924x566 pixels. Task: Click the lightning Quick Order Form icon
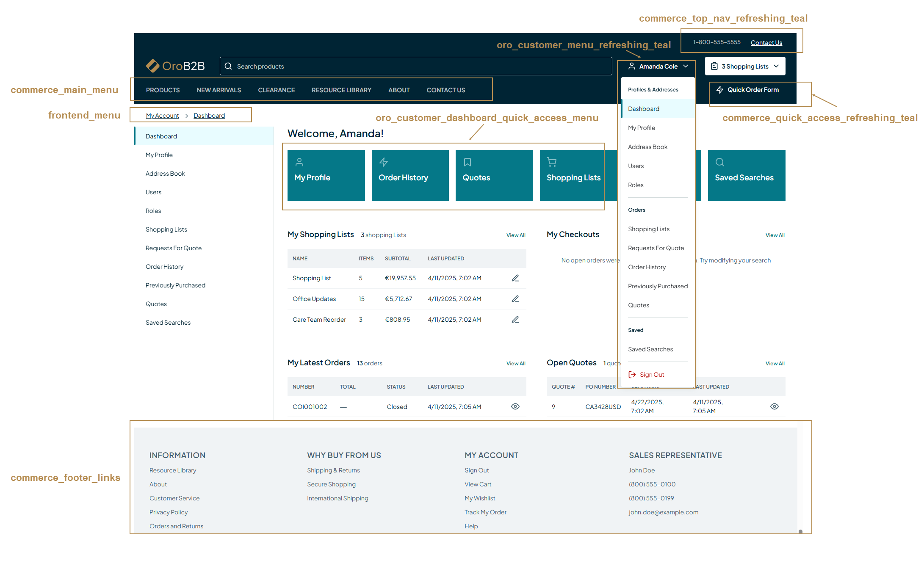pos(720,90)
